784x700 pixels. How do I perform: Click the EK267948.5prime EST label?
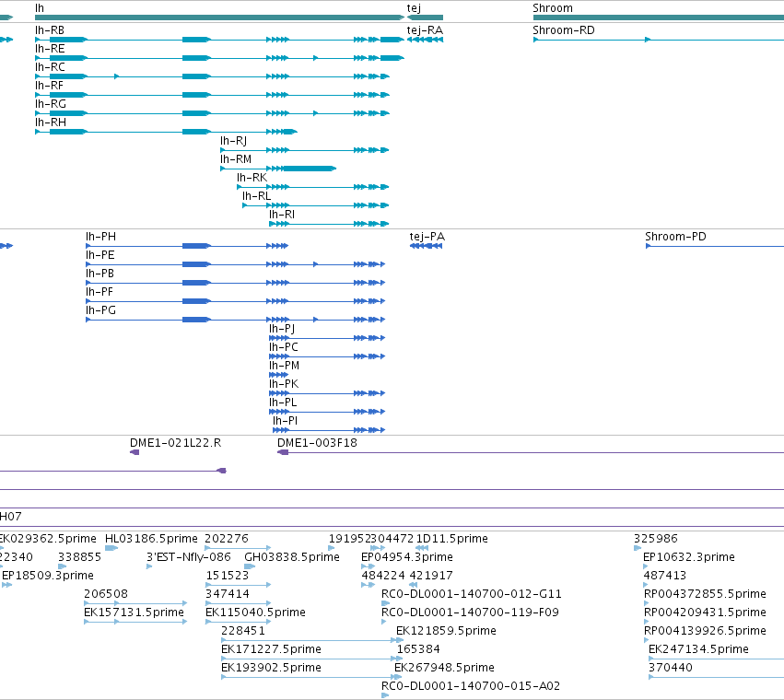pos(444,668)
